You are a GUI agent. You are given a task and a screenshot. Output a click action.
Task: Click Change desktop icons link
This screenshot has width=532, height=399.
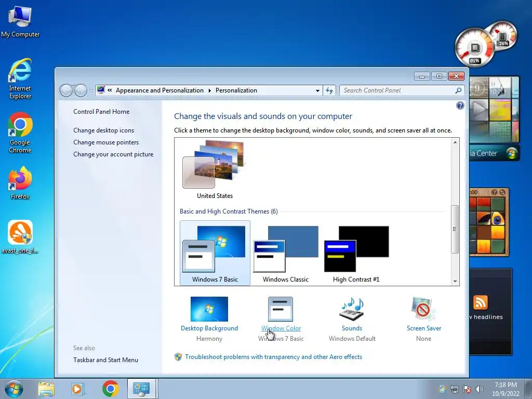click(103, 130)
